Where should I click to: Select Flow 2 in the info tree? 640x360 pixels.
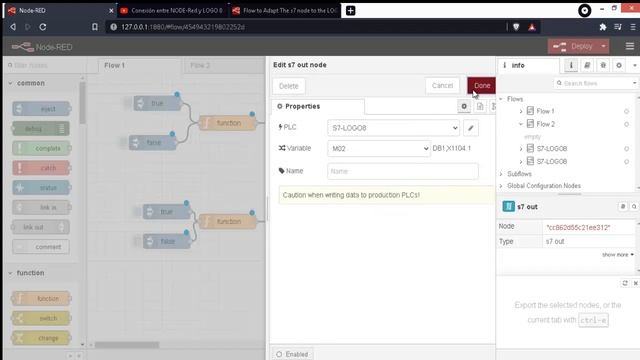click(546, 124)
